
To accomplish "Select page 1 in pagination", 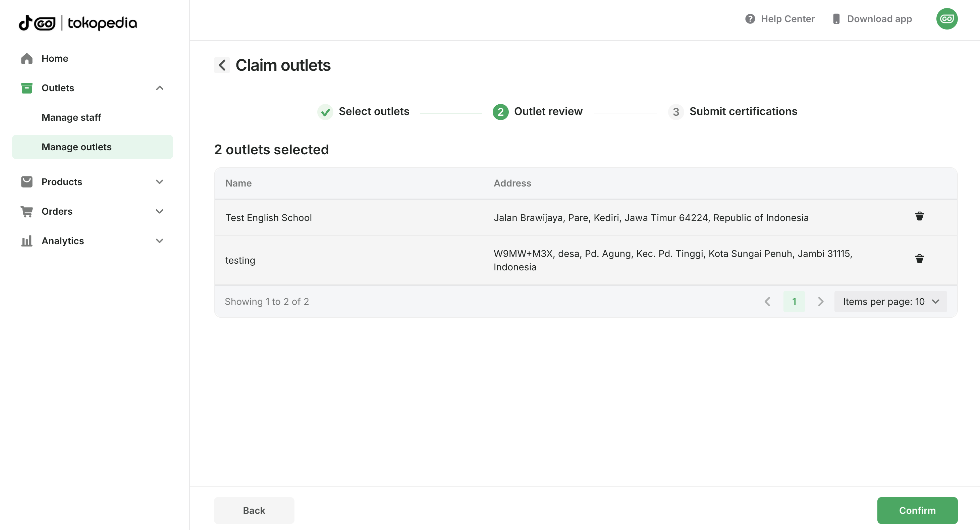I will tap(794, 302).
